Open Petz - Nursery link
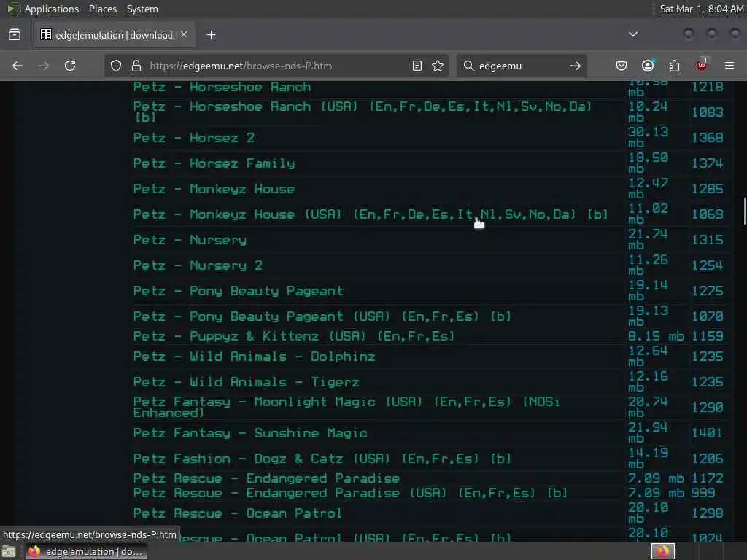The height and width of the screenshot is (560, 747). (x=190, y=240)
